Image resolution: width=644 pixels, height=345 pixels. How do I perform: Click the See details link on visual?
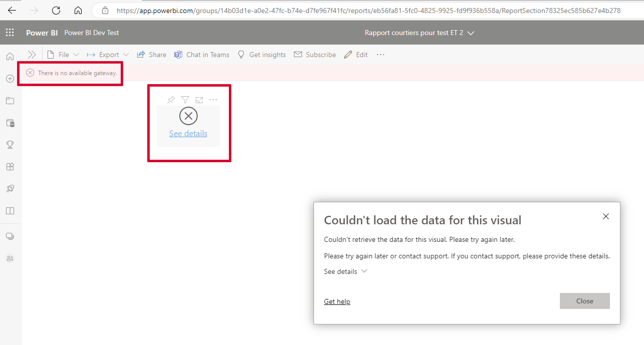pyautogui.click(x=188, y=134)
